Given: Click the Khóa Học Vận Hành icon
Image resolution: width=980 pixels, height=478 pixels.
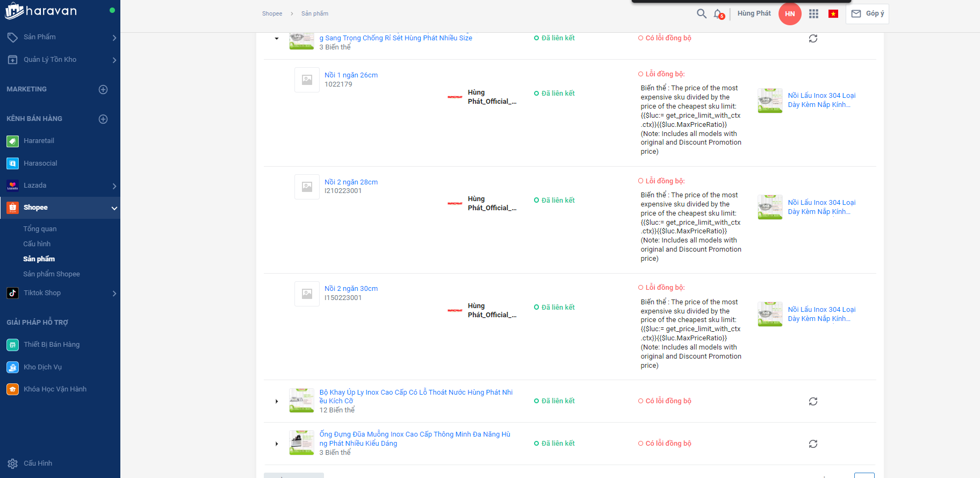Looking at the screenshot, I should (12, 389).
